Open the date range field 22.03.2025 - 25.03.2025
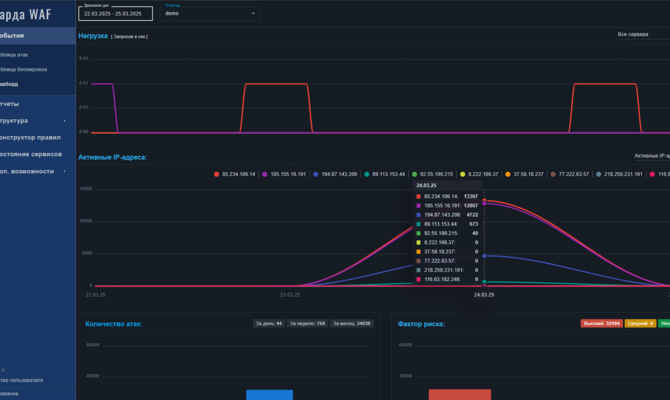 pos(115,14)
